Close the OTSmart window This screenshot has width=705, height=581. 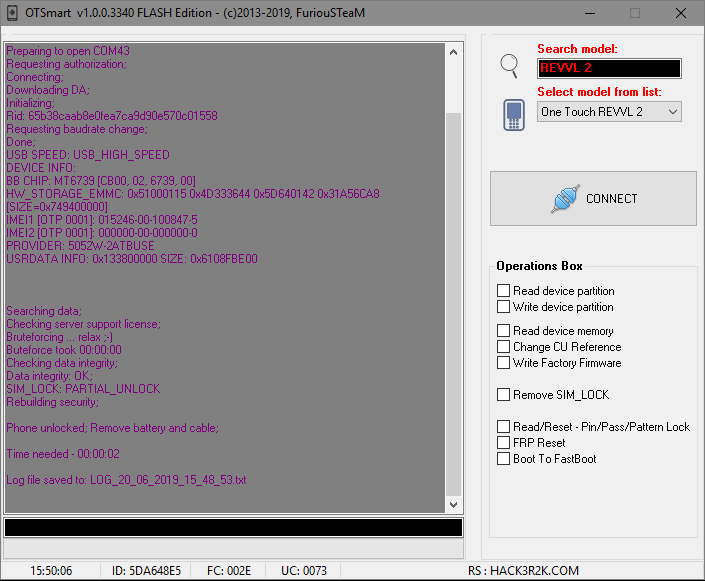[681, 13]
